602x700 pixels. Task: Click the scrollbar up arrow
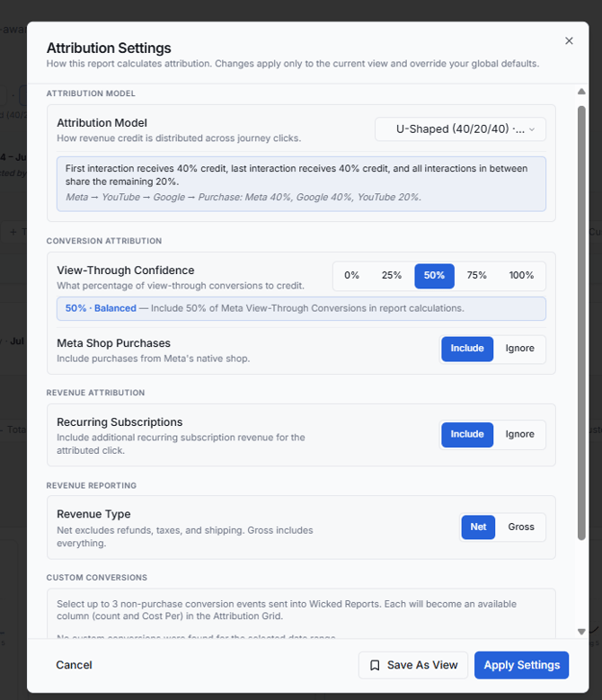[581, 92]
